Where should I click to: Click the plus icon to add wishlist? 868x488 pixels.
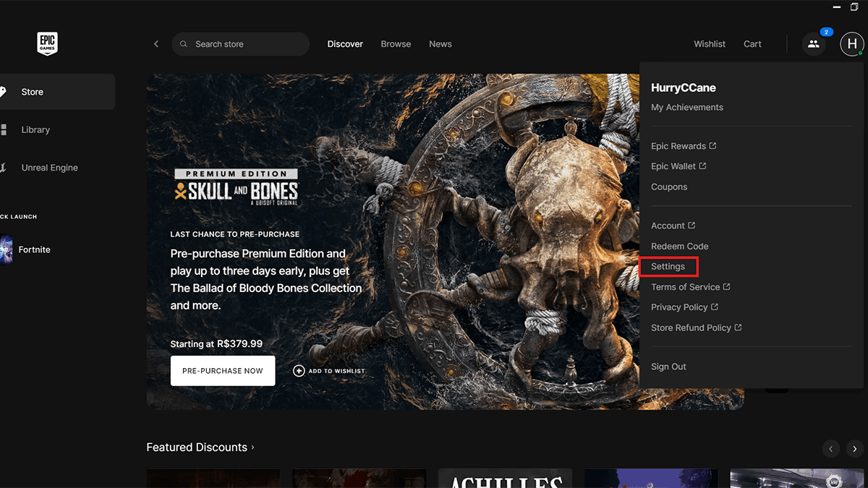tap(299, 371)
